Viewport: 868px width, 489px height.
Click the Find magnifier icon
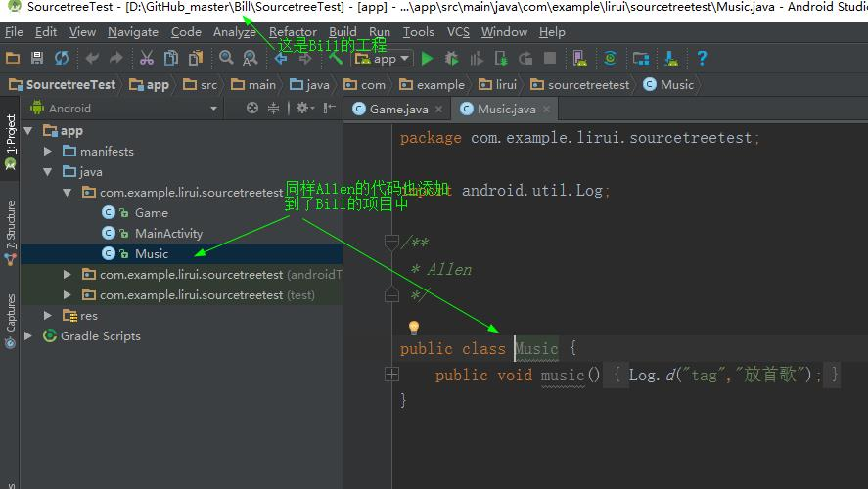tap(226, 58)
